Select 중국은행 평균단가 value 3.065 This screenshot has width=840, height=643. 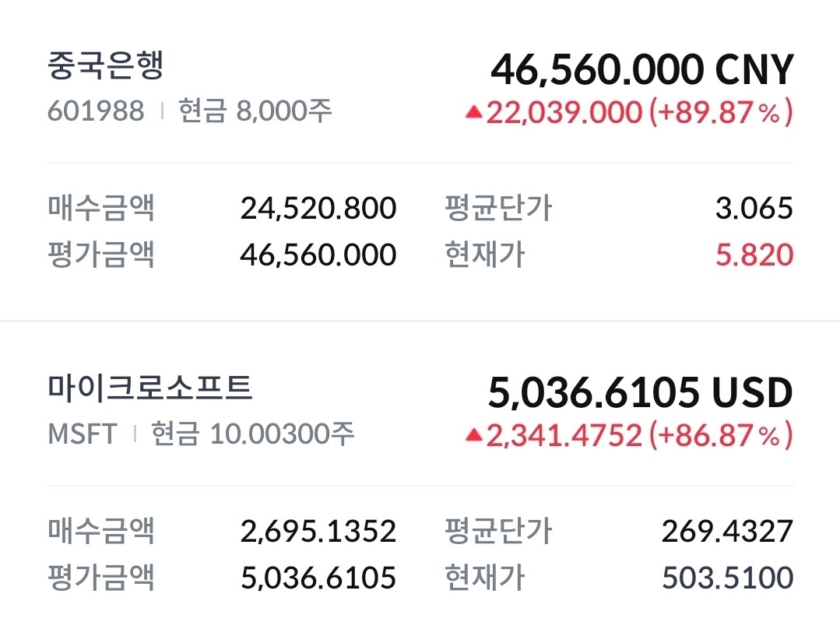[754, 209]
